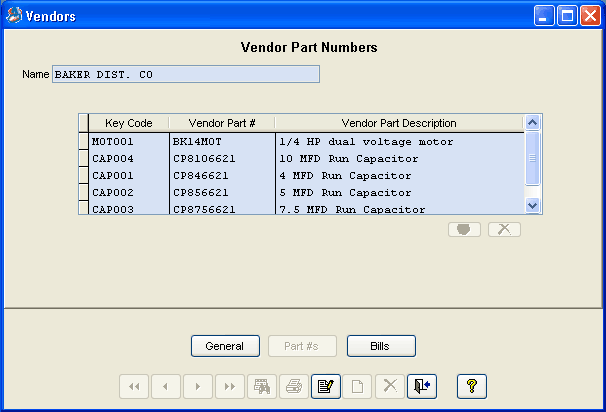This screenshot has height=412, width=606.
Task: Click the MOT001 key code cell
Action: point(129,141)
